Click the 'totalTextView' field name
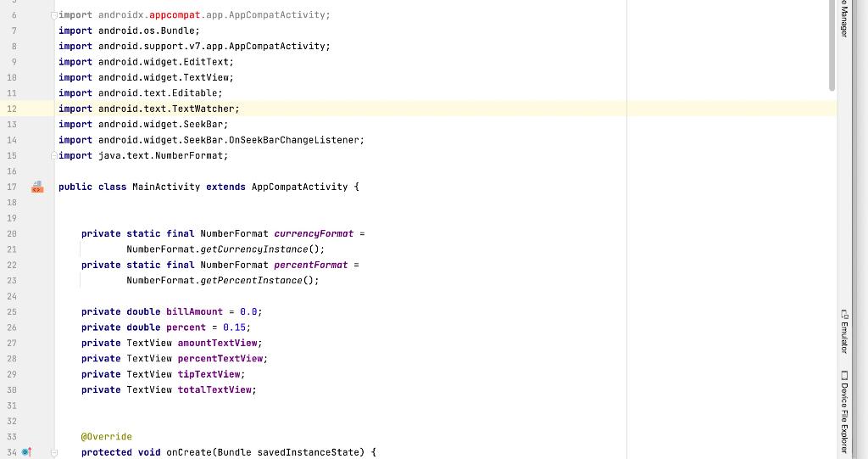Viewport: 868px width, 459px height. coord(214,389)
